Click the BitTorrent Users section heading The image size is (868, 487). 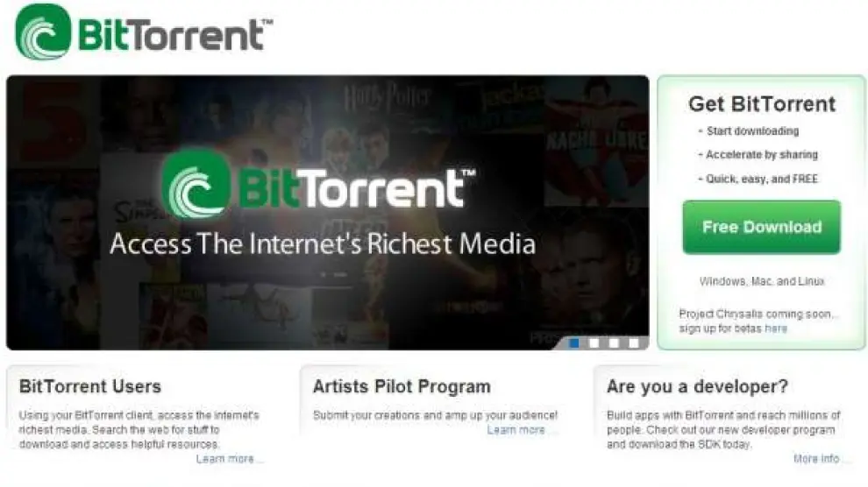(90, 386)
